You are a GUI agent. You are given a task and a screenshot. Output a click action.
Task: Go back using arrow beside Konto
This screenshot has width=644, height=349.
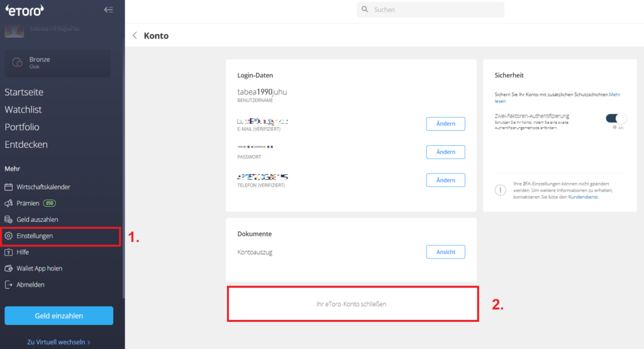tap(135, 35)
